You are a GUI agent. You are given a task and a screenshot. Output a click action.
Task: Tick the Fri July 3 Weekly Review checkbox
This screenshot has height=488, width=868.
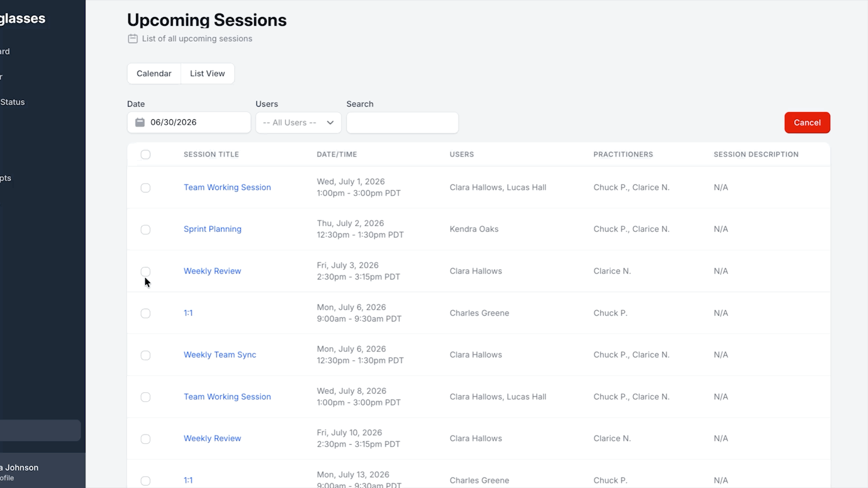pyautogui.click(x=145, y=272)
